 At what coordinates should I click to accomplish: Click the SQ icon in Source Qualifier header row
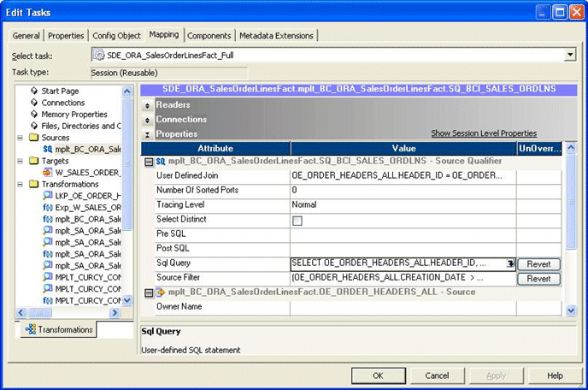161,161
